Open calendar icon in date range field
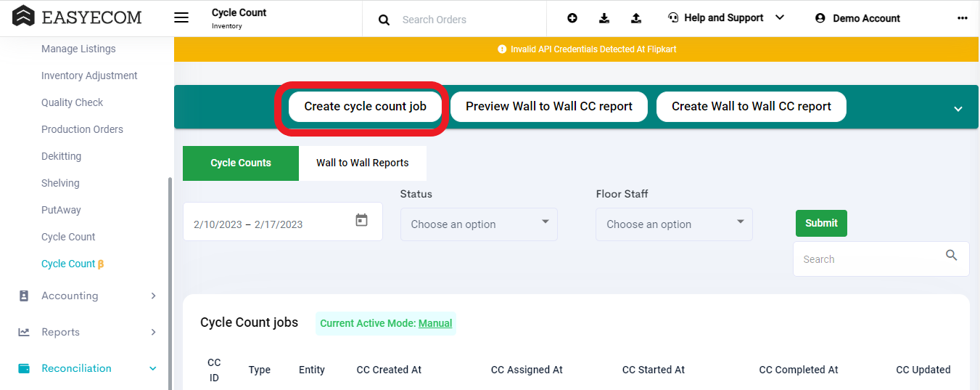The image size is (980, 390). (361, 220)
